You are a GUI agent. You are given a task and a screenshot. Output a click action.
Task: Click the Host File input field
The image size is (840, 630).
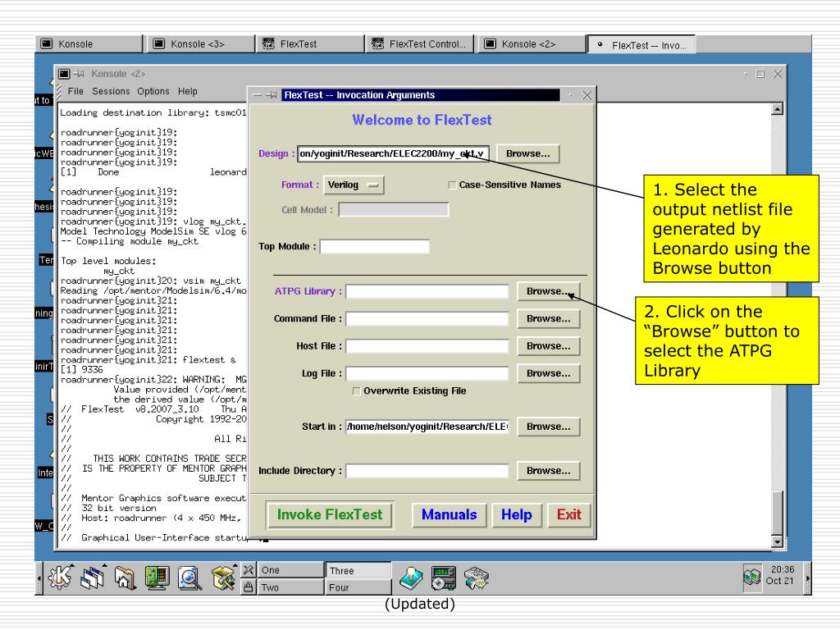pos(427,346)
